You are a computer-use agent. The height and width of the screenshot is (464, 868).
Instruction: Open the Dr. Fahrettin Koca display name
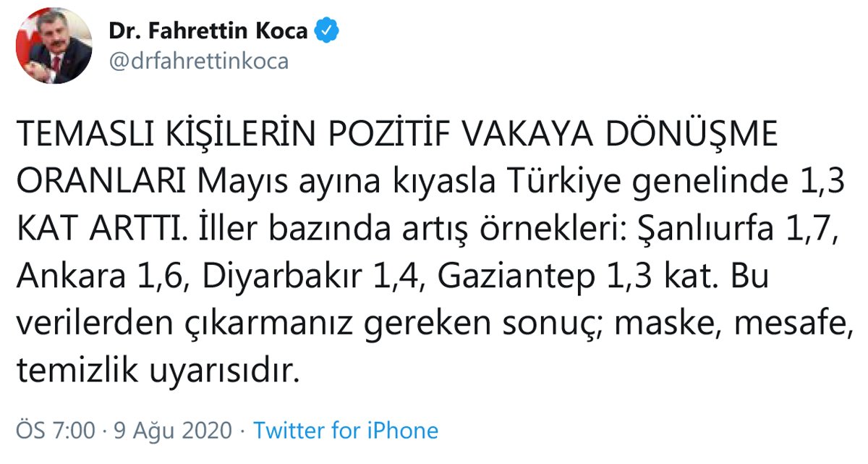208,31
